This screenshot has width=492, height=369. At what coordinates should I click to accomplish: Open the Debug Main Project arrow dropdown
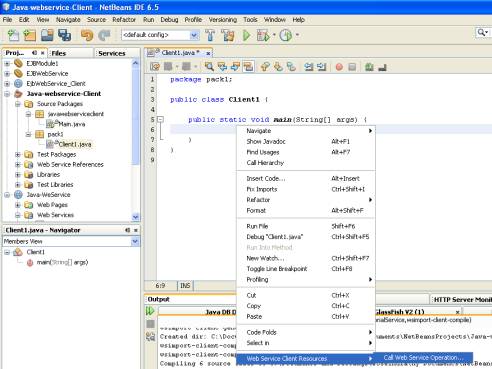[274, 35]
